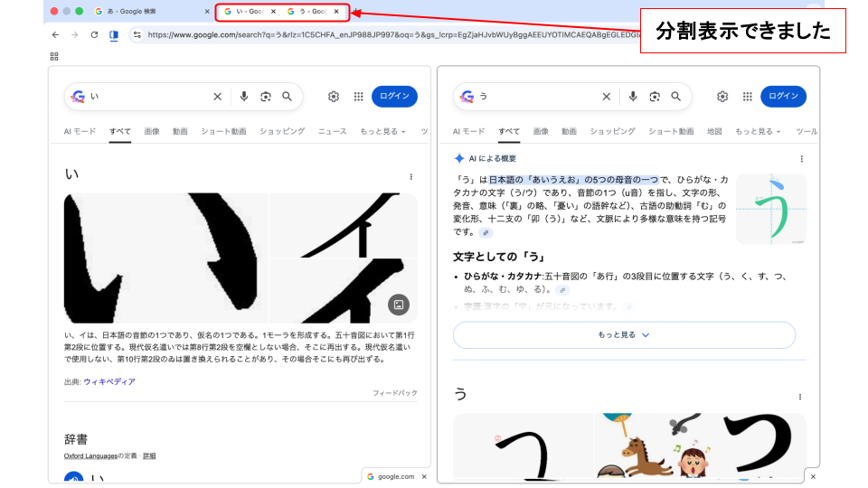Open Google apps grid in right pane
This screenshot has width=868, height=488.
click(747, 97)
